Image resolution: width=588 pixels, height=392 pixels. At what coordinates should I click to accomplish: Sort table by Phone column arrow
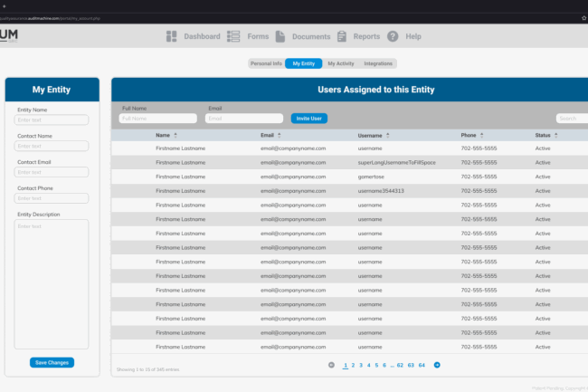pyautogui.click(x=481, y=135)
